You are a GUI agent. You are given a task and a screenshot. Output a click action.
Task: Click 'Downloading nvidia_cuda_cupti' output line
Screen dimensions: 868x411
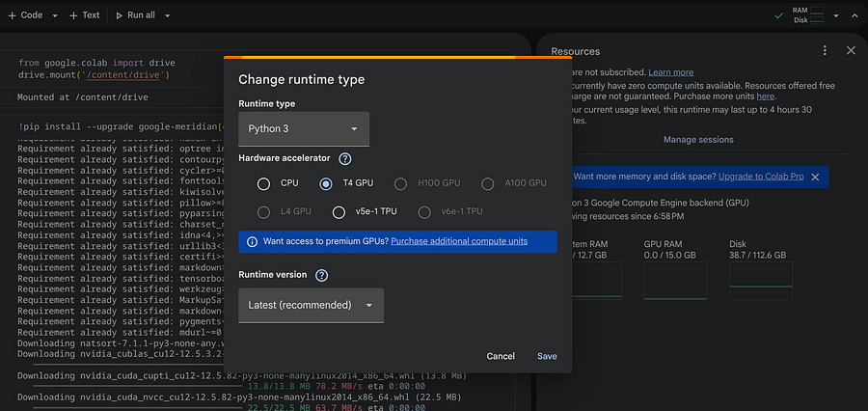242,376
